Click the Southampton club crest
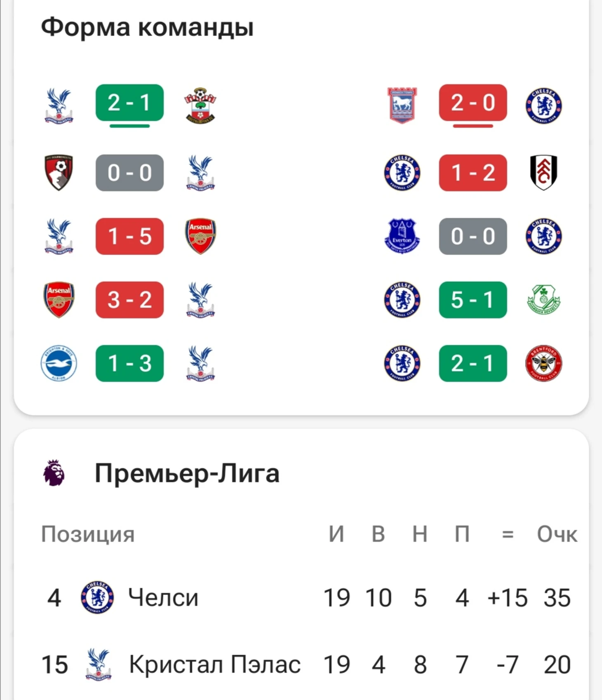Screen dimensions: 602x700 (200, 106)
